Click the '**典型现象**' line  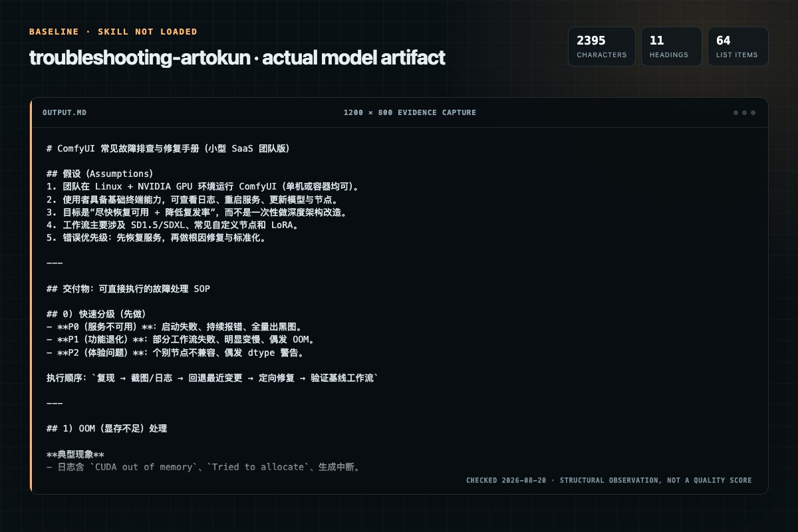(76, 454)
